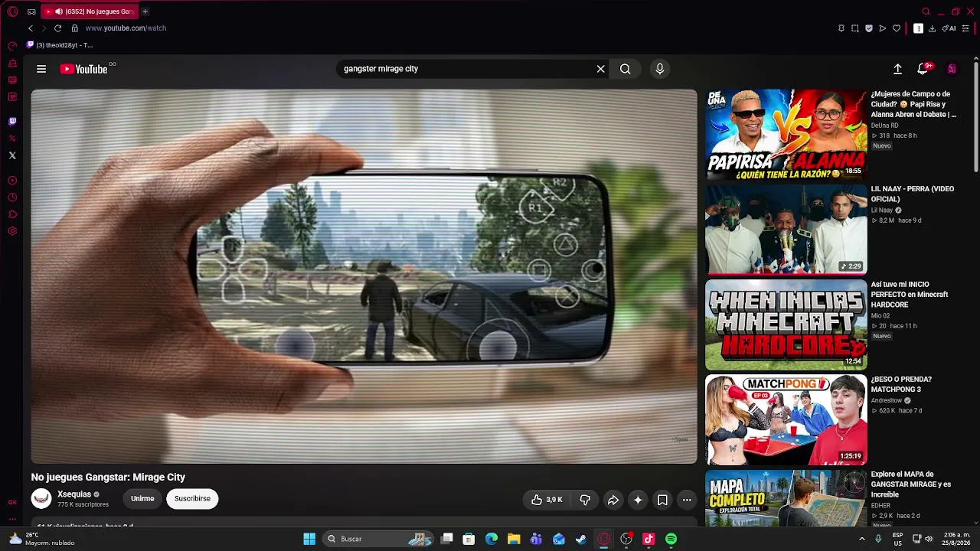The image size is (980, 551).
Task: Open the Xsequias channel avatar
Action: point(41,499)
